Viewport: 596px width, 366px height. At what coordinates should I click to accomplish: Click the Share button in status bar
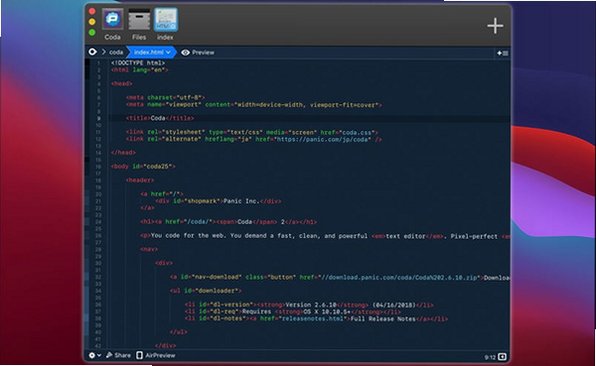click(118, 355)
